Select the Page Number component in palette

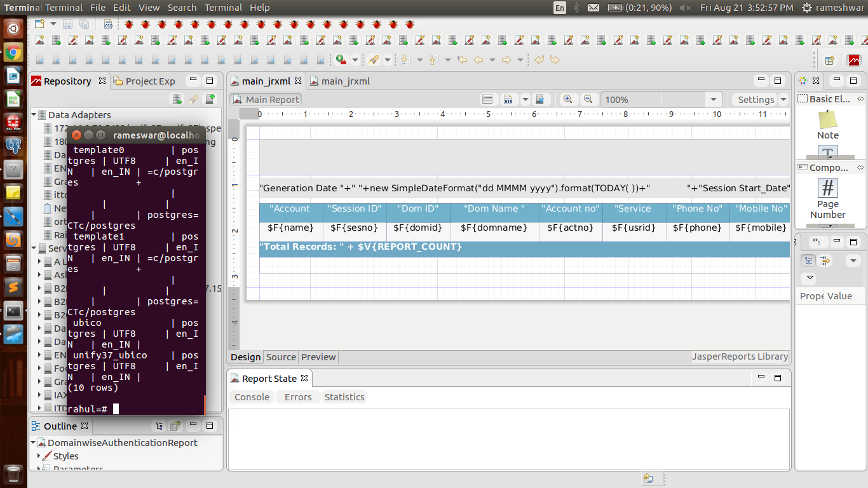click(x=827, y=199)
